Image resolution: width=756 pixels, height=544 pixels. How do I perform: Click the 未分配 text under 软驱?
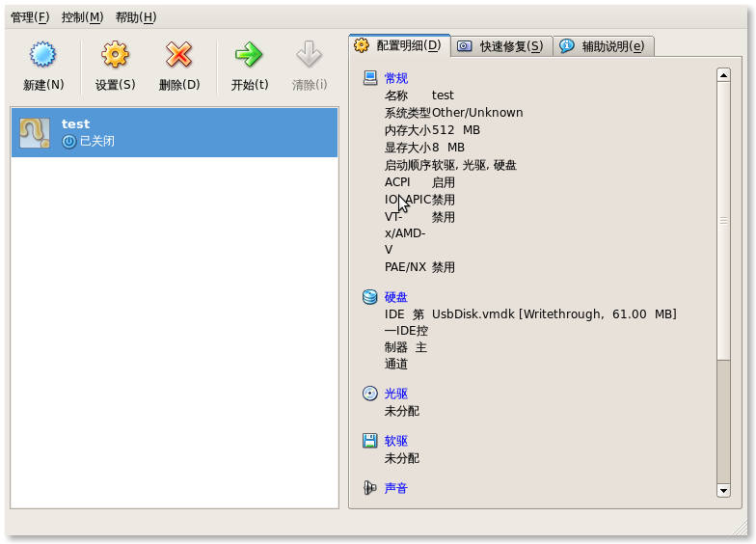click(x=401, y=458)
